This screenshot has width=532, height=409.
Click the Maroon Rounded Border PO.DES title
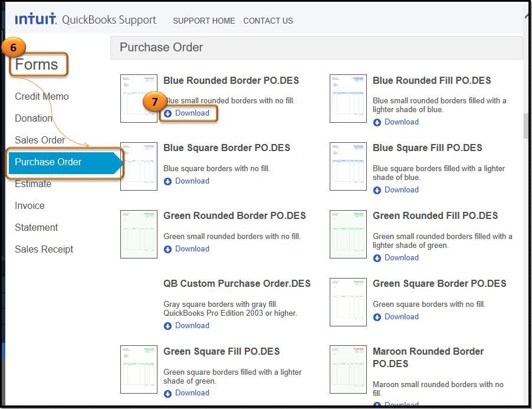click(428, 358)
